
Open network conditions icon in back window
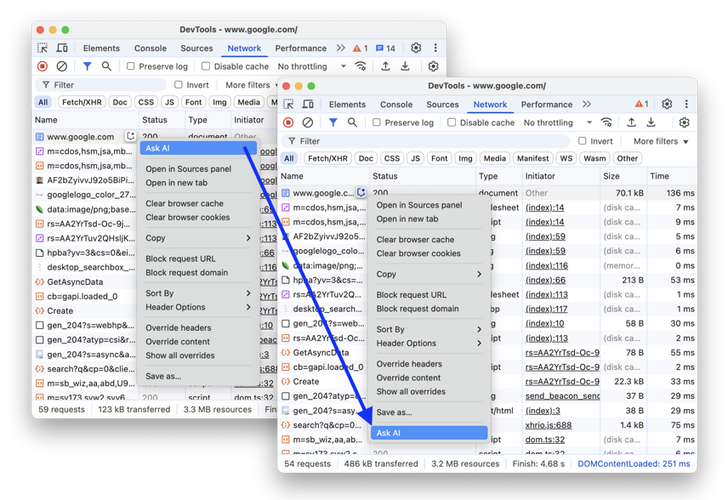[360, 66]
